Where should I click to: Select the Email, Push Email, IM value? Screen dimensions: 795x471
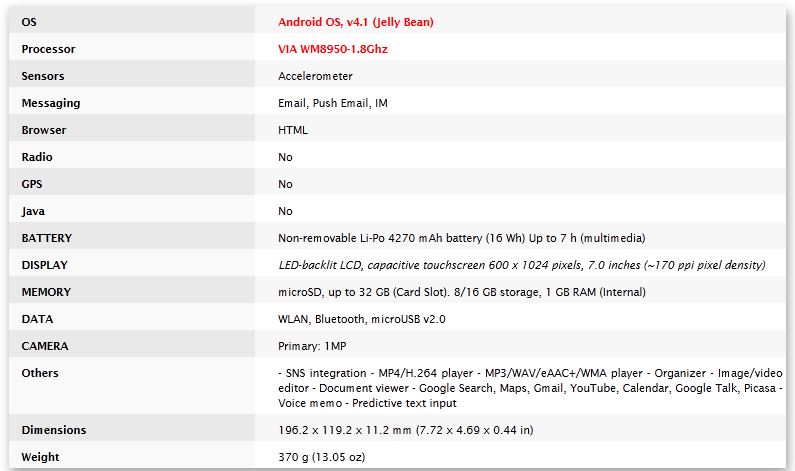[x=333, y=103]
